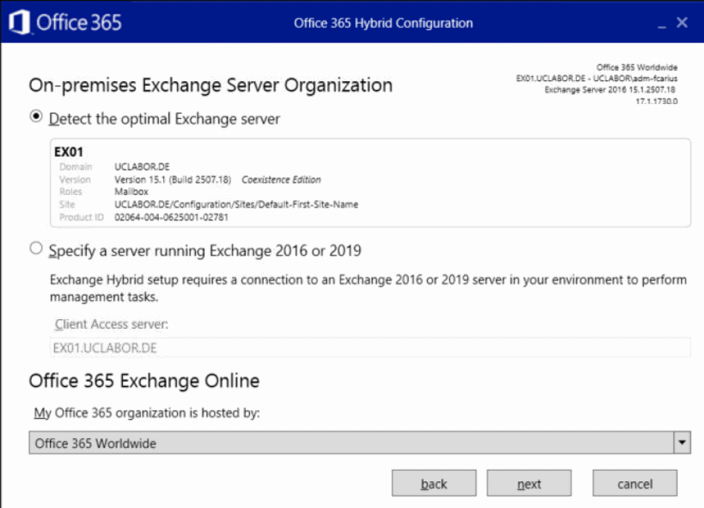Click the Mailbox roles value
This screenshot has width=704, height=508.
tap(131, 192)
